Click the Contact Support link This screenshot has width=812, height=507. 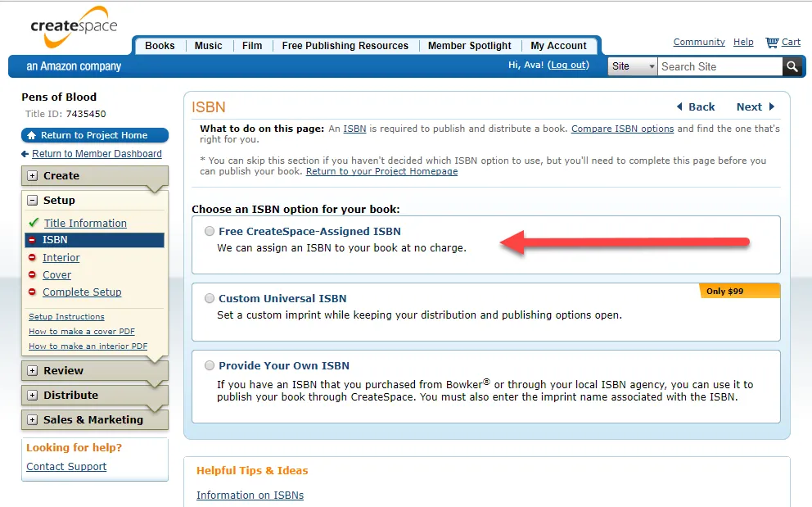pyautogui.click(x=66, y=467)
